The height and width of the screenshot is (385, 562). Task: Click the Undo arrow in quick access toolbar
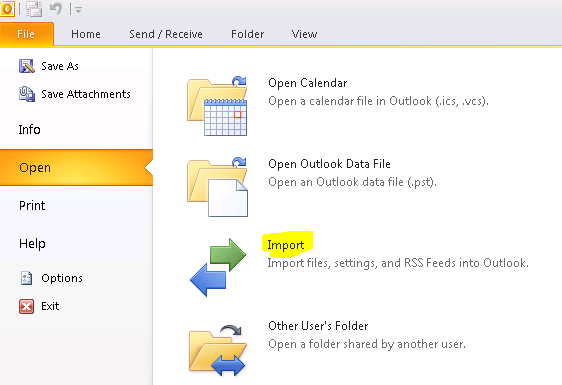[56, 8]
